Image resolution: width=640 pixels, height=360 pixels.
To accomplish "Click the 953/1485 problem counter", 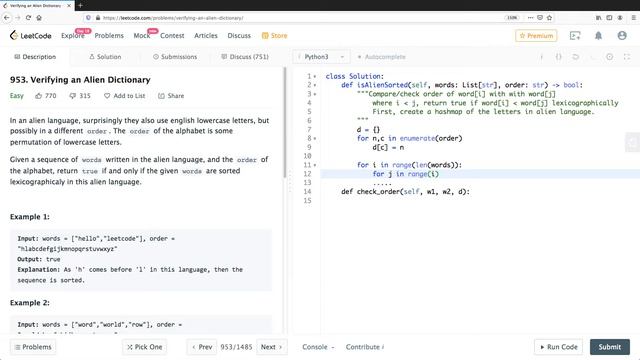I will 236,347.
